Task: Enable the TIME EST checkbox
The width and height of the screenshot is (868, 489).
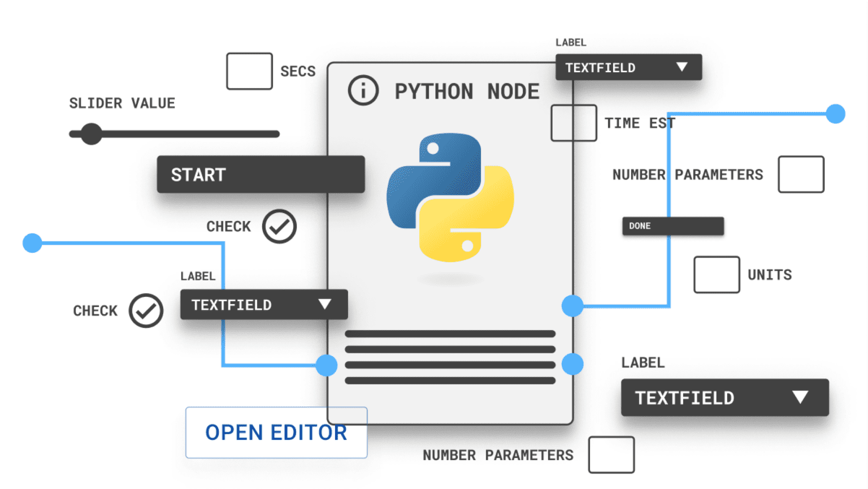Action: pos(574,123)
